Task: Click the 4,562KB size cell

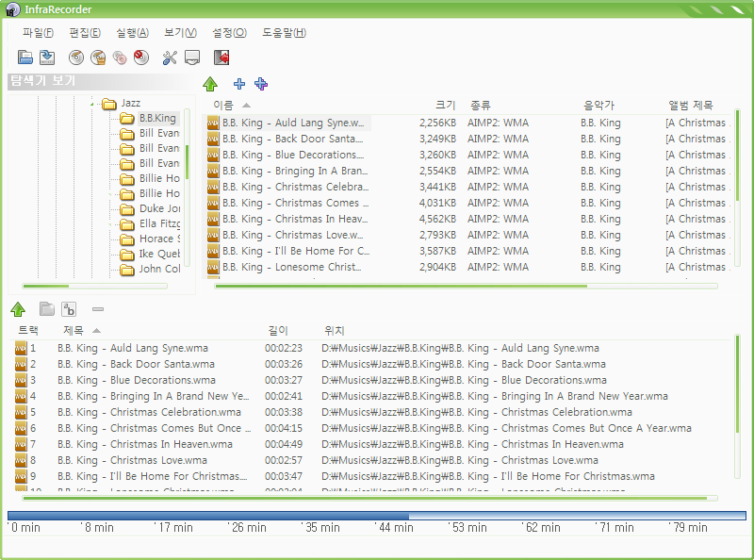Action: pos(437,219)
